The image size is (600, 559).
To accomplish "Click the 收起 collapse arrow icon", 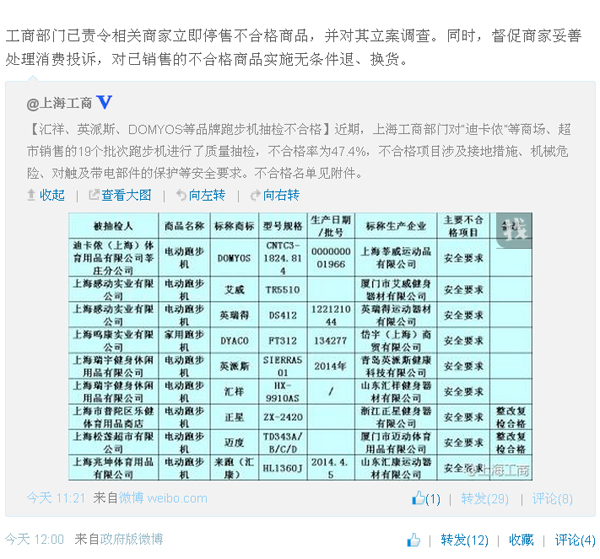I will click(x=31, y=195).
